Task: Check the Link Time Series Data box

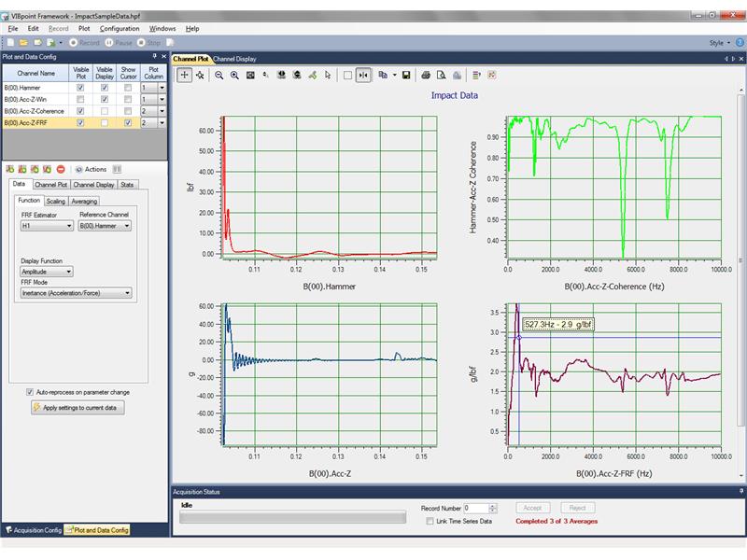Action: pyautogui.click(x=430, y=521)
